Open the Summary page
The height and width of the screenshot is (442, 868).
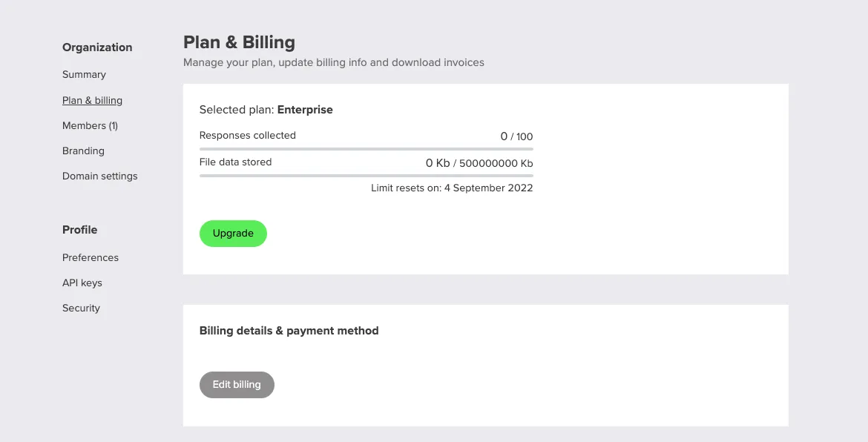(84, 74)
